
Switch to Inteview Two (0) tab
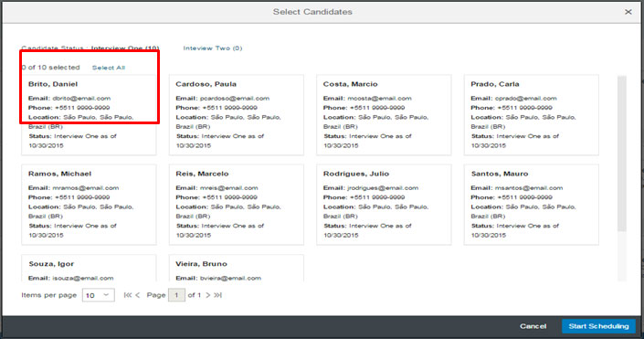pos(213,48)
